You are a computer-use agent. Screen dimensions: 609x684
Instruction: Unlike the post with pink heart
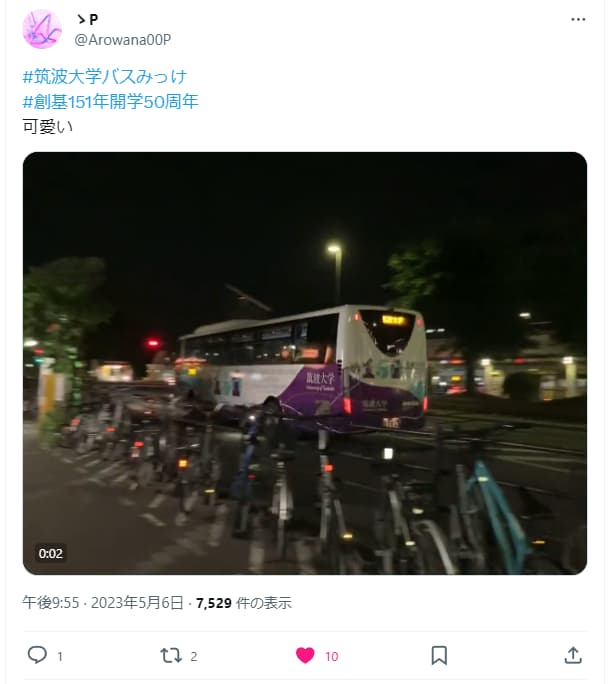[305, 655]
